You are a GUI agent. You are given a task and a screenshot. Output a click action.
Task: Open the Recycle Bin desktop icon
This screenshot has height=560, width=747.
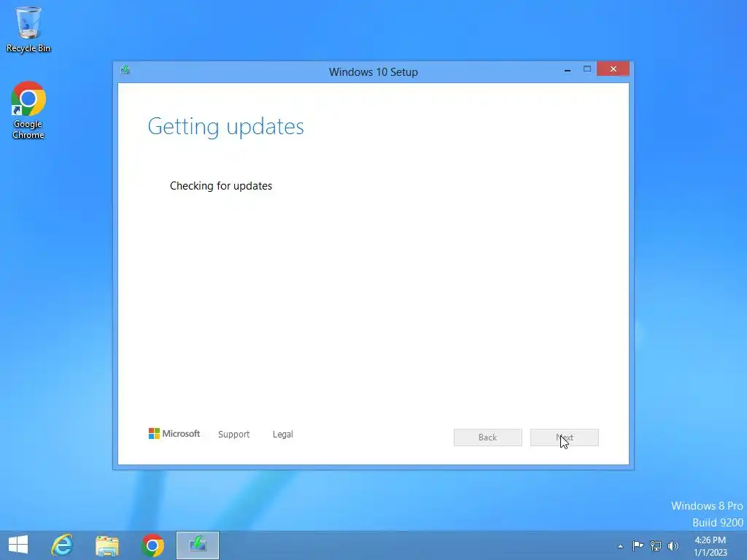(x=28, y=29)
